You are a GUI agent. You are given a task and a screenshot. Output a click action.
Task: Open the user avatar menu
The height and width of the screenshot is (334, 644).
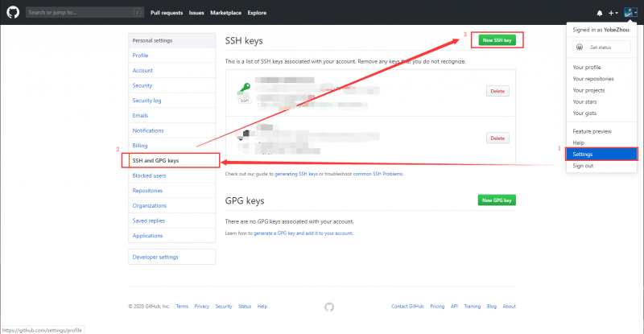630,13
